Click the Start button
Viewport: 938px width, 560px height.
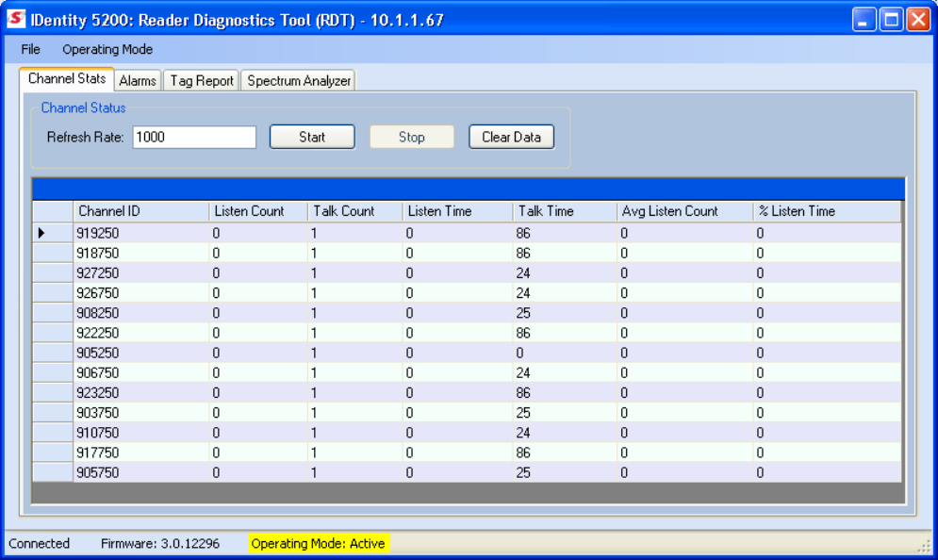click(x=312, y=137)
